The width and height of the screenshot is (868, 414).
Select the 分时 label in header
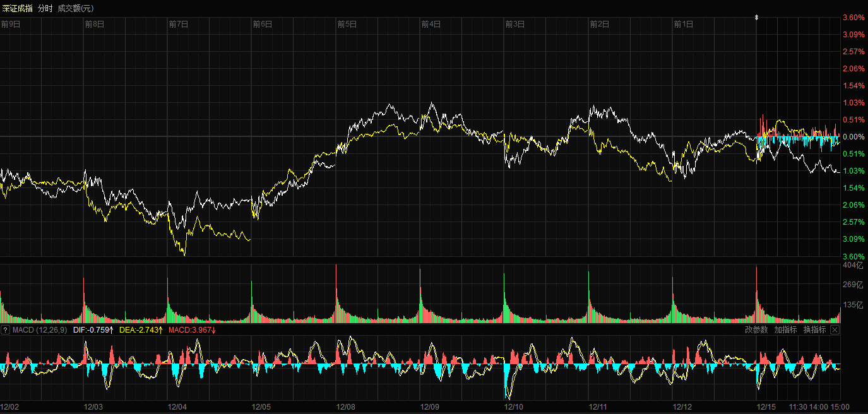[45, 8]
